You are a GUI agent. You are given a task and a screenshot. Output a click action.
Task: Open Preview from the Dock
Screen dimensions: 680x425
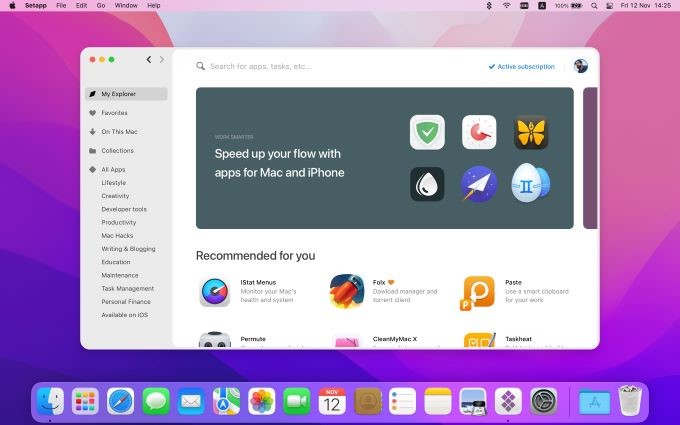[x=473, y=401]
